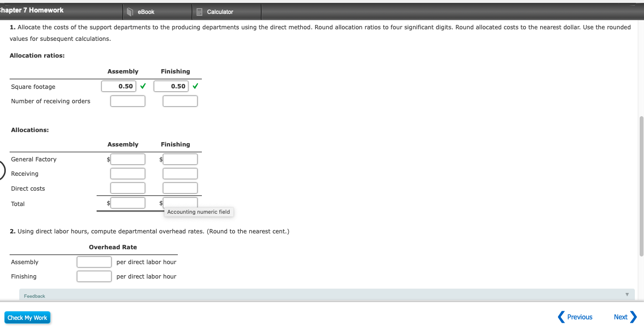Click Direct costs Assembly field
The width and height of the screenshot is (644, 328).
(x=128, y=188)
